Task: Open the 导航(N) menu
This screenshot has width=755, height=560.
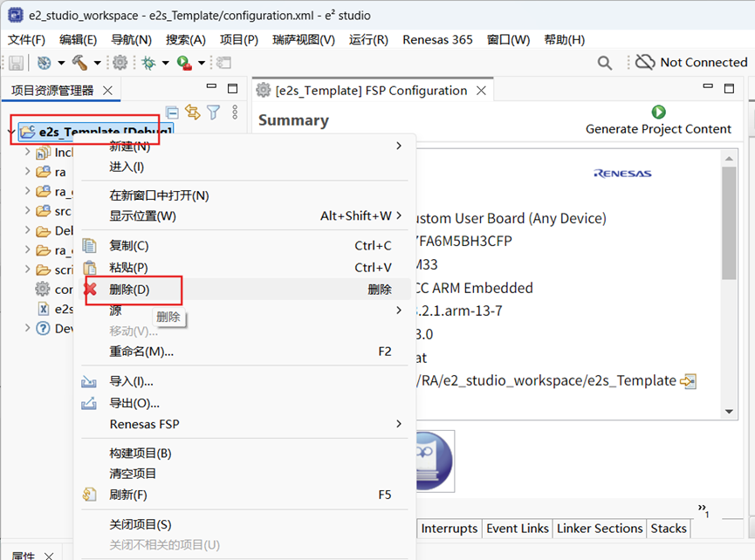Action: [131, 39]
